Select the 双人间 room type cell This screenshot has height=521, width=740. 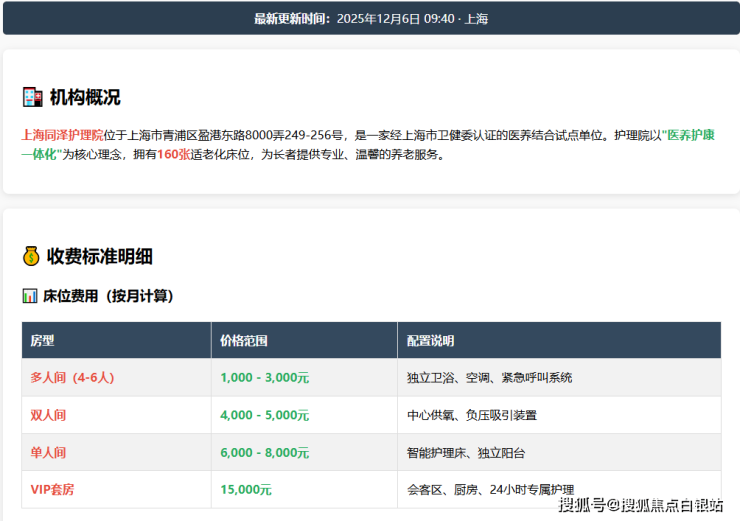pos(48,415)
